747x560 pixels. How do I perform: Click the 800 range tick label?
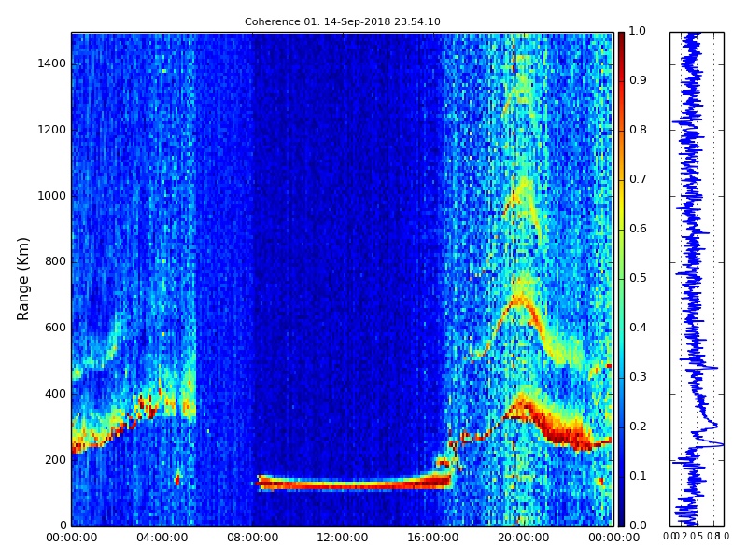(55, 261)
